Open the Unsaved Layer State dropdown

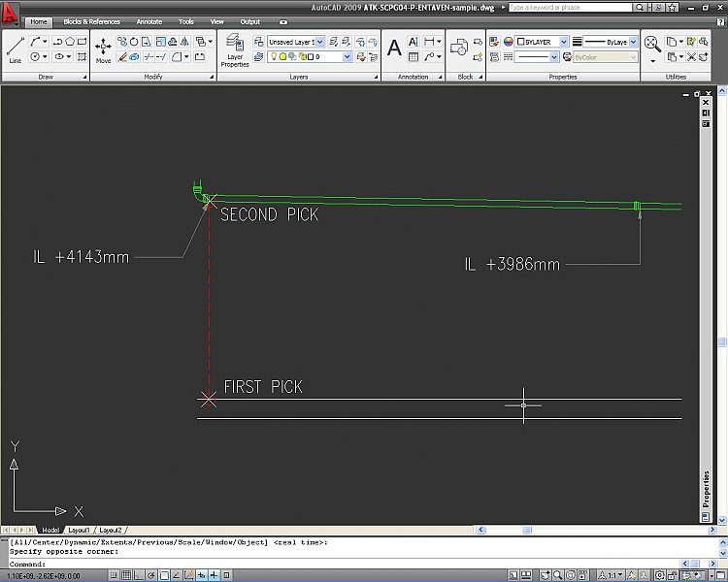[295, 43]
